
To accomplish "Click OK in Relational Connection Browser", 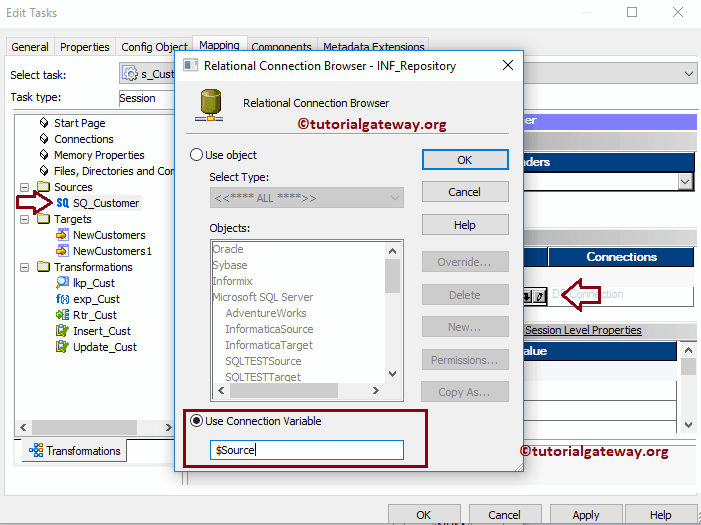I will point(465,160).
